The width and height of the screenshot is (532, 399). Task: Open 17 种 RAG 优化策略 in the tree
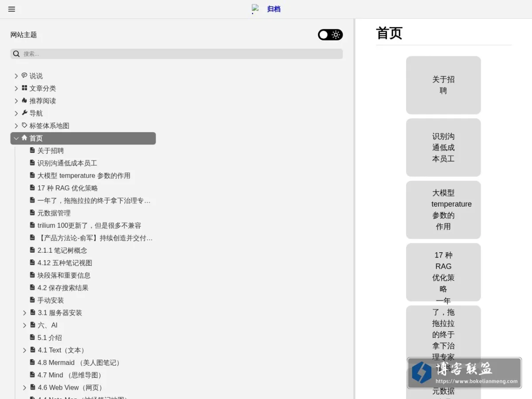pyautogui.click(x=67, y=188)
